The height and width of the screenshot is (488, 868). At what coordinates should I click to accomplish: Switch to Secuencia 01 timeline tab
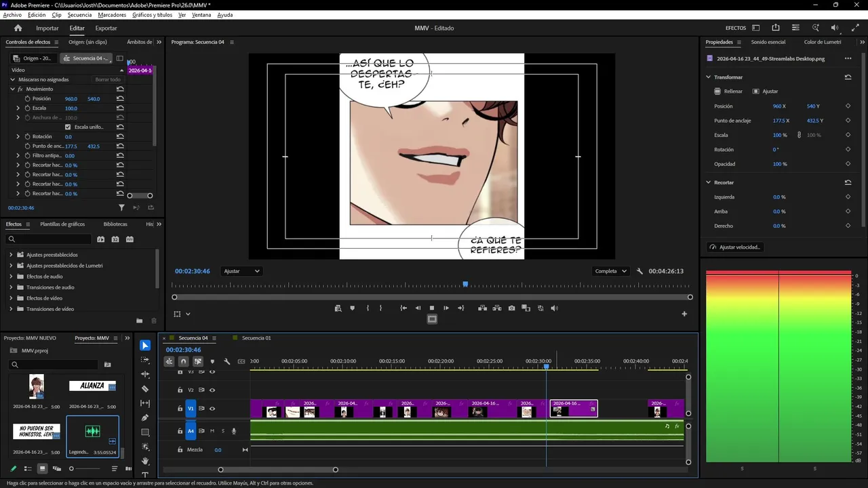256,338
